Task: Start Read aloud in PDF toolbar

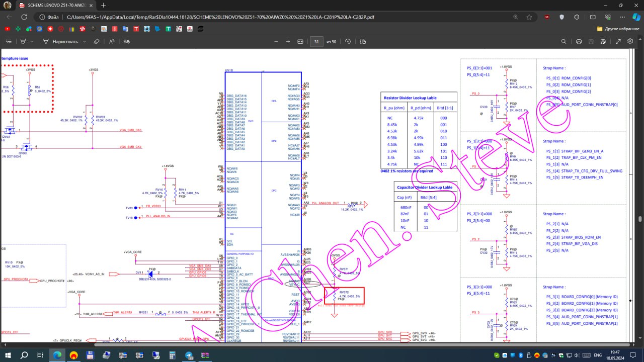Action: tap(112, 41)
